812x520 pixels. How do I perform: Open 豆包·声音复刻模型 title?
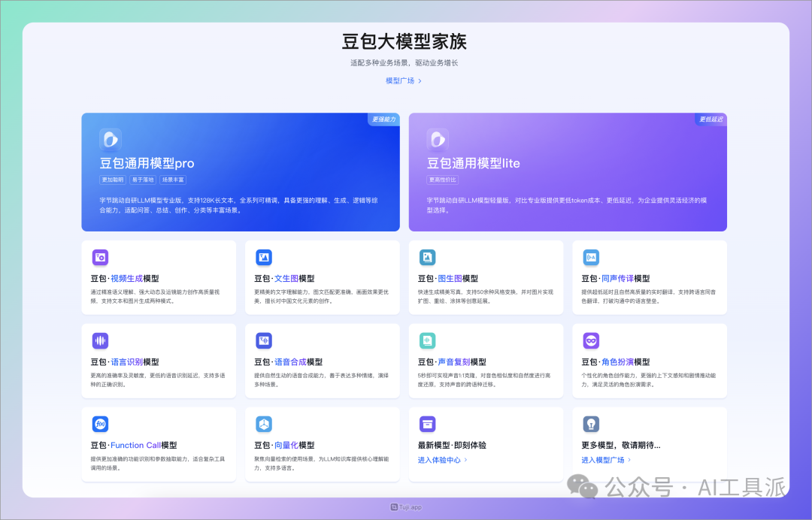[x=452, y=361]
